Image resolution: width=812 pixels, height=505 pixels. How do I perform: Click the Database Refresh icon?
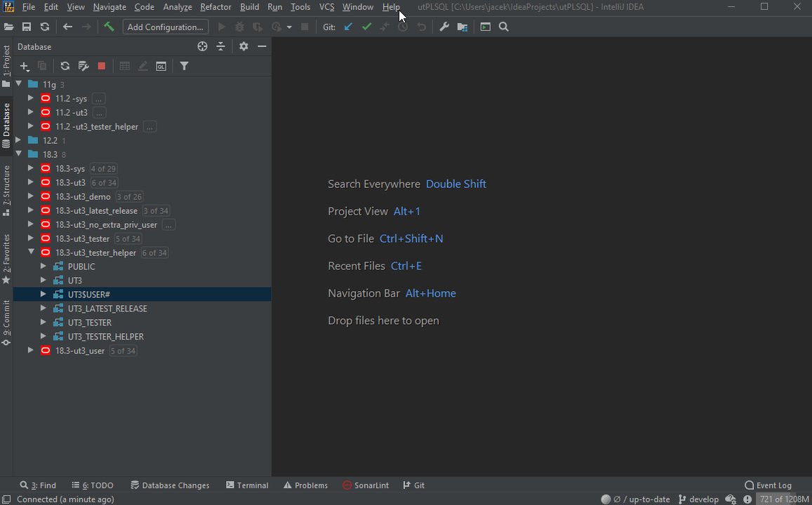point(65,66)
